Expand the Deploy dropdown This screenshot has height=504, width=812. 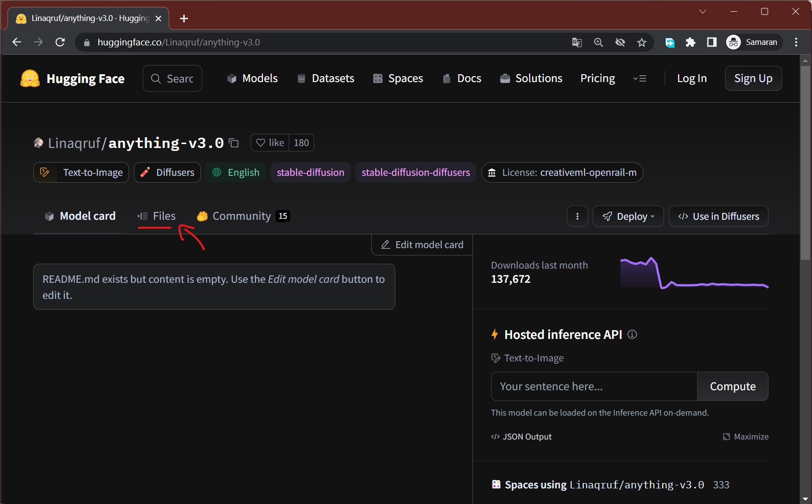(628, 216)
